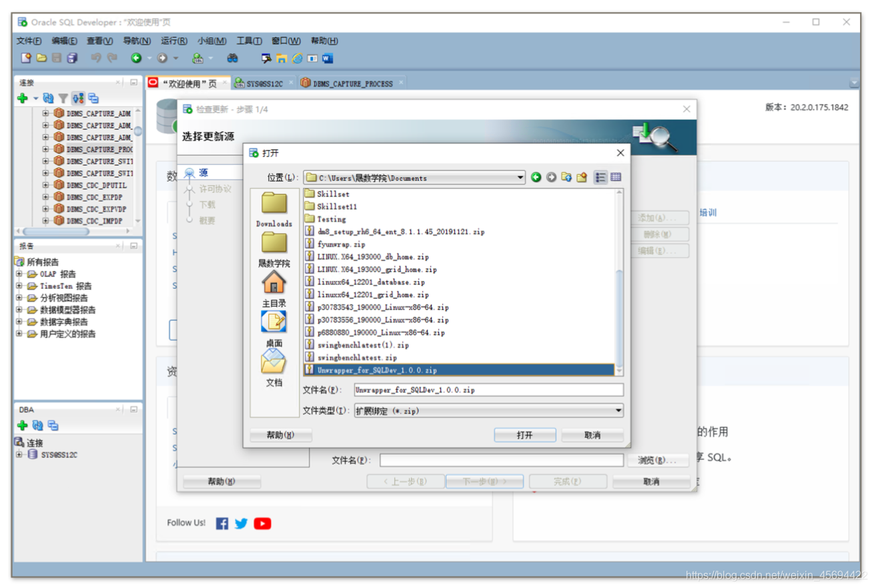
Task: Refresh the DBA panel connections
Action: coord(37,425)
